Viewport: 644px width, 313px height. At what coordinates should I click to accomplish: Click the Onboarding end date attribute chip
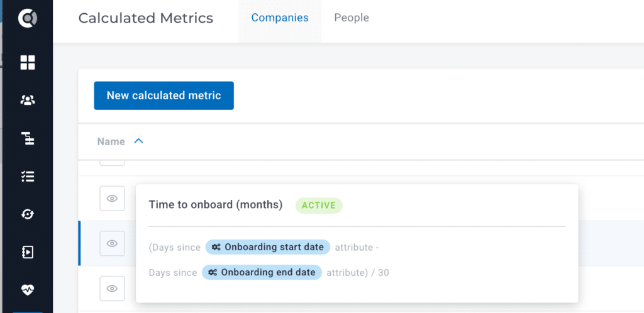tap(262, 272)
